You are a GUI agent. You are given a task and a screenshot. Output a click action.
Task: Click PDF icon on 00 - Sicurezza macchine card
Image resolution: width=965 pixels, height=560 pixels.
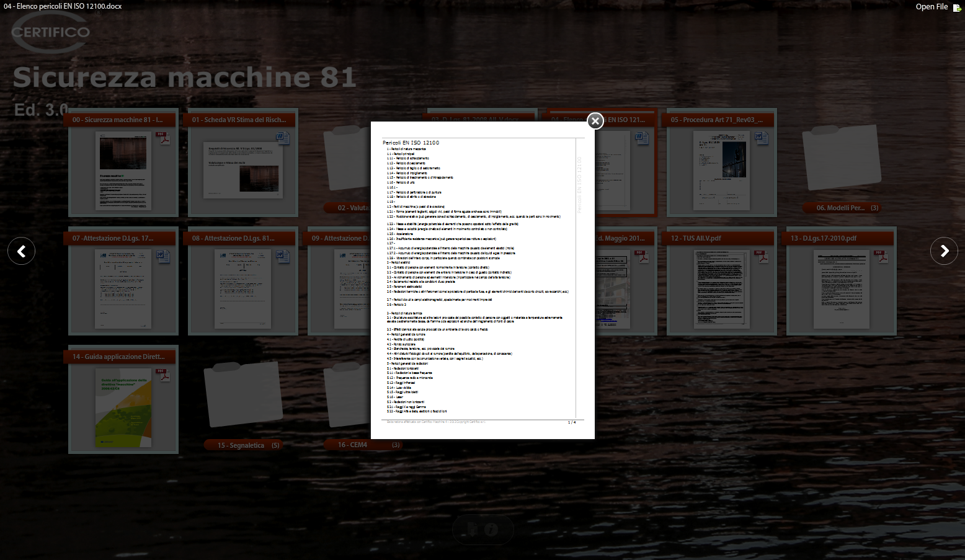(163, 138)
